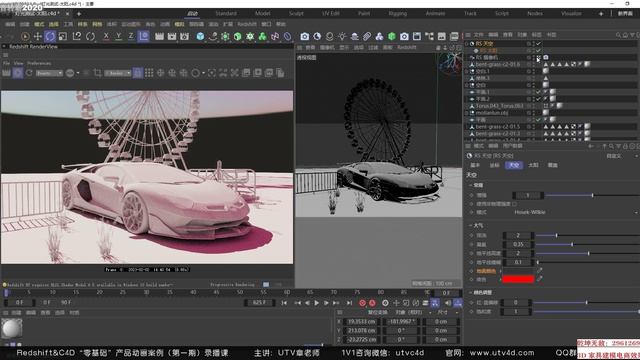
Task: Click the snapshot copy icon in RenderView toolbar
Action: 280,73
